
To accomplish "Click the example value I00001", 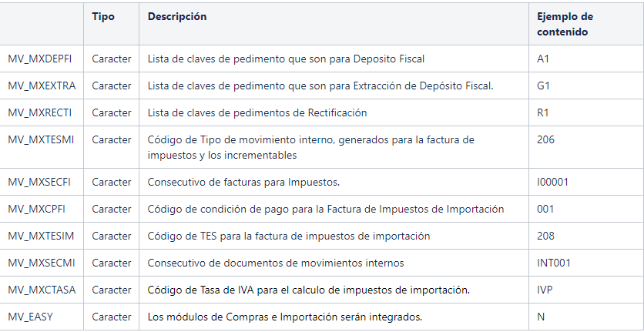I will [x=552, y=182].
